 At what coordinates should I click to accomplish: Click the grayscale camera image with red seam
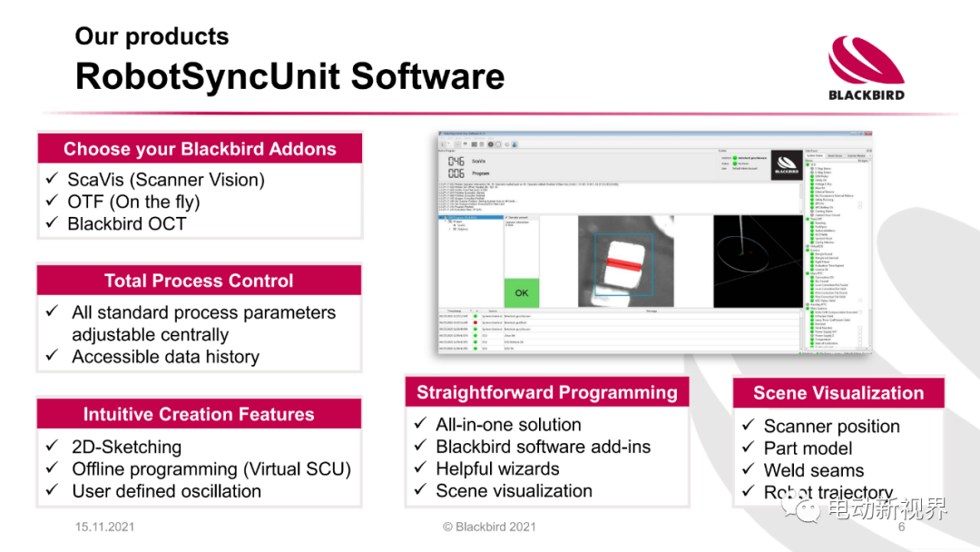coord(625,261)
